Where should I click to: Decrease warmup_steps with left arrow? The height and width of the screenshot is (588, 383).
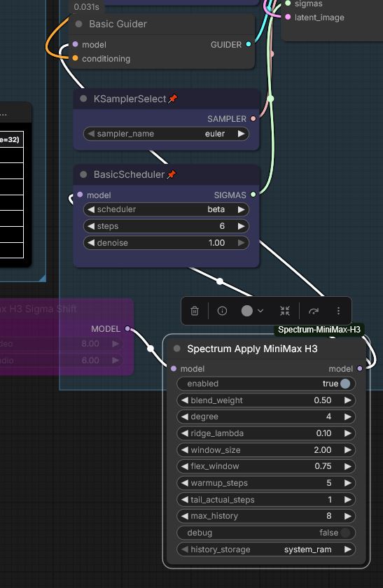pos(184,483)
